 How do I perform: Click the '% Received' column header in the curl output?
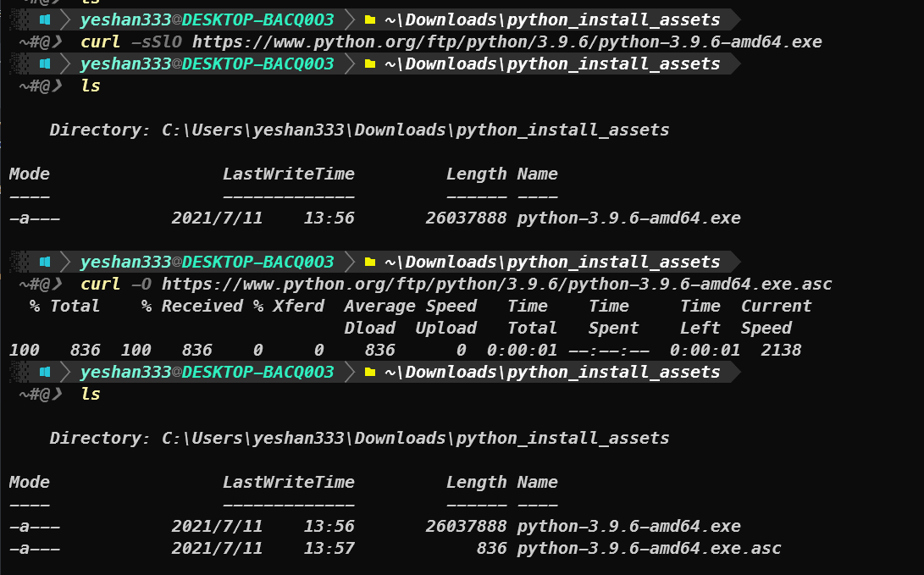coord(192,306)
